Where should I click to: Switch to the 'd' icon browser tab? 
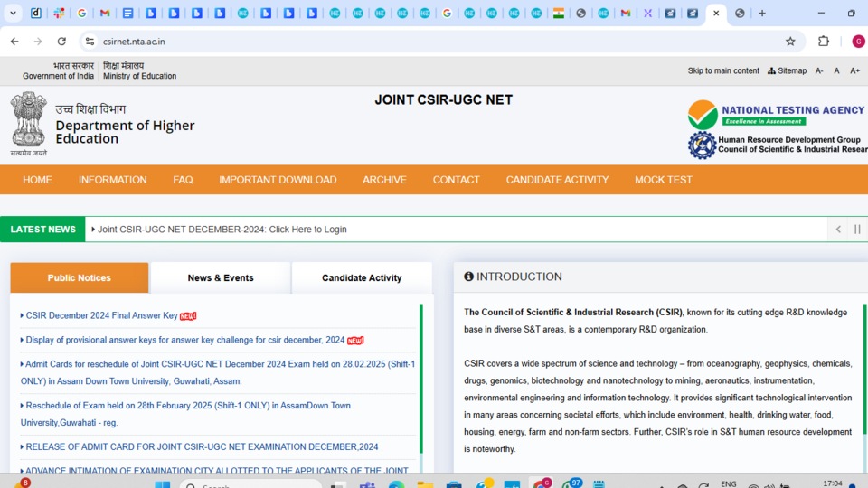(x=36, y=14)
